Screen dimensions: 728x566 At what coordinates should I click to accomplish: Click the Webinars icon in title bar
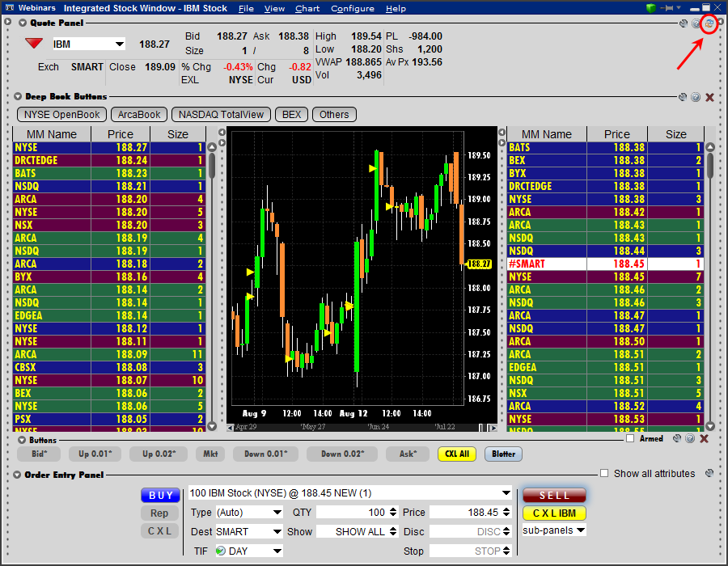click(x=9, y=8)
